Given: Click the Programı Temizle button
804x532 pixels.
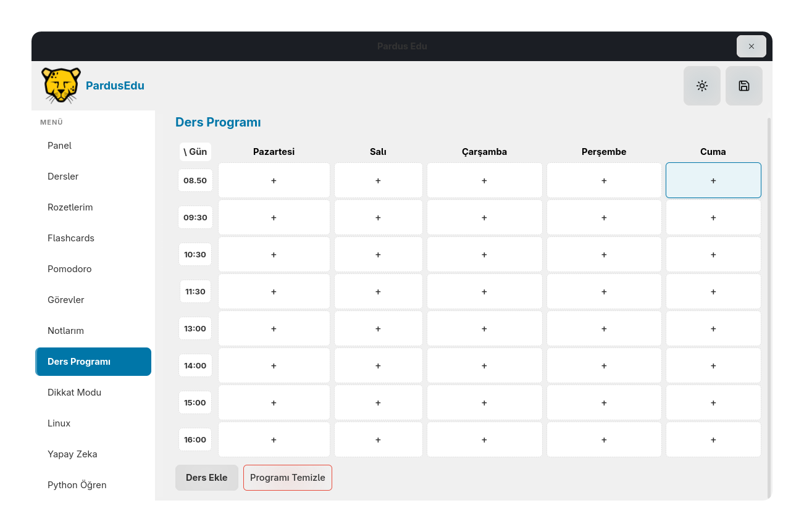Looking at the screenshot, I should click(x=288, y=478).
